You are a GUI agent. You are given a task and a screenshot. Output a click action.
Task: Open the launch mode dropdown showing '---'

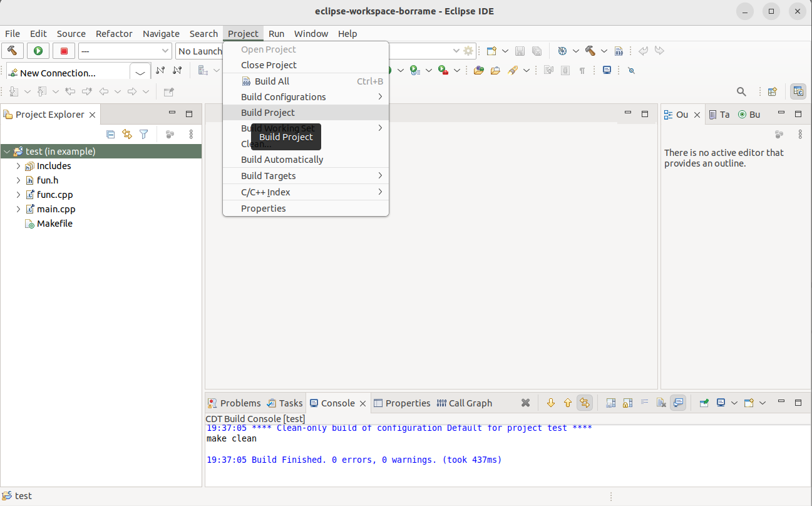point(125,51)
